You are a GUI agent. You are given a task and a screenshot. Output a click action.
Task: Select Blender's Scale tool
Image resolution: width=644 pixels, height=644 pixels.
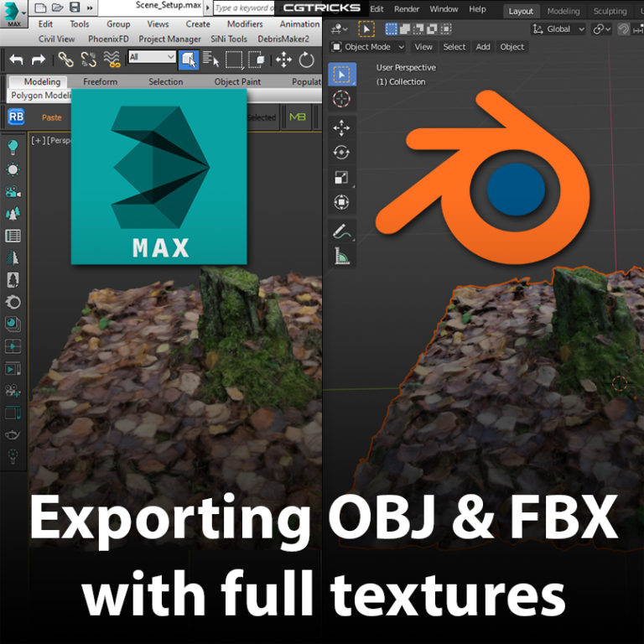(x=341, y=177)
